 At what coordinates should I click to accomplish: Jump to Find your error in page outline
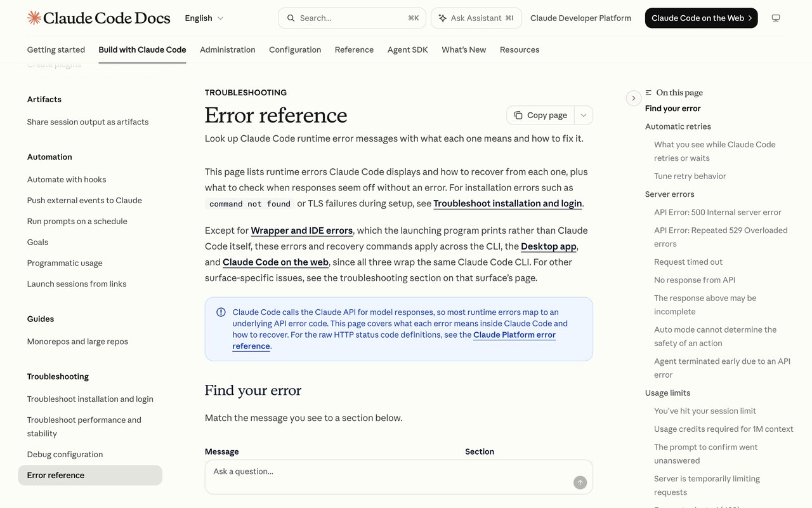pos(672,109)
